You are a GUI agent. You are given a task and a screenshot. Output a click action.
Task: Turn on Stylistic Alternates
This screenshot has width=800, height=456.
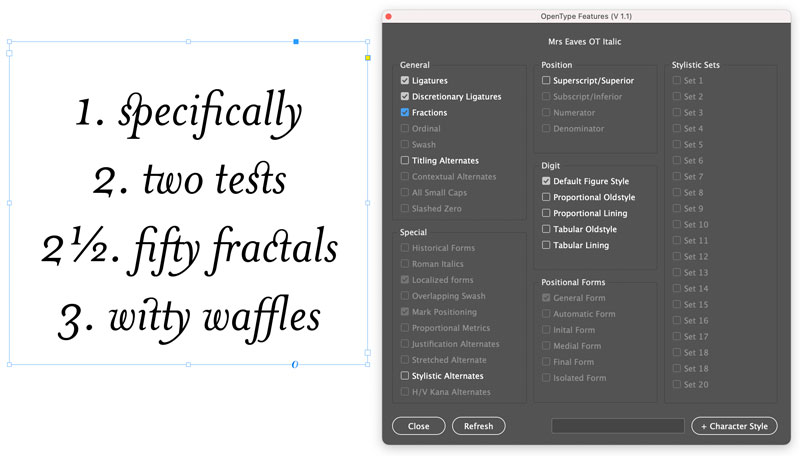click(x=405, y=375)
